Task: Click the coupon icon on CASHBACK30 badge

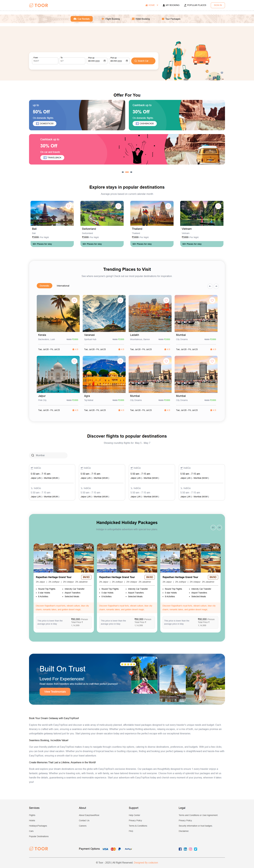Action: [137, 124]
